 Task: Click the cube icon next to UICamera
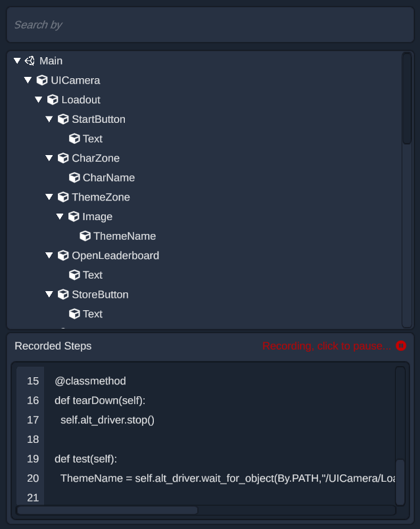[42, 80]
